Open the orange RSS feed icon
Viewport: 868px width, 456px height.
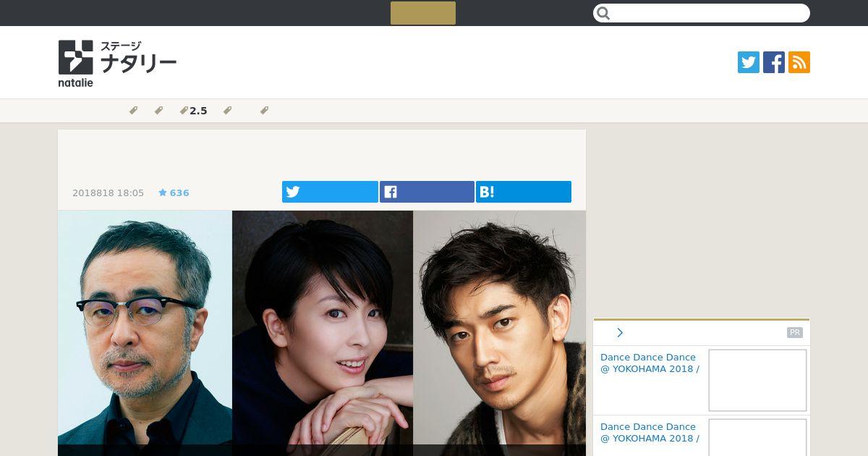pyautogui.click(x=799, y=62)
